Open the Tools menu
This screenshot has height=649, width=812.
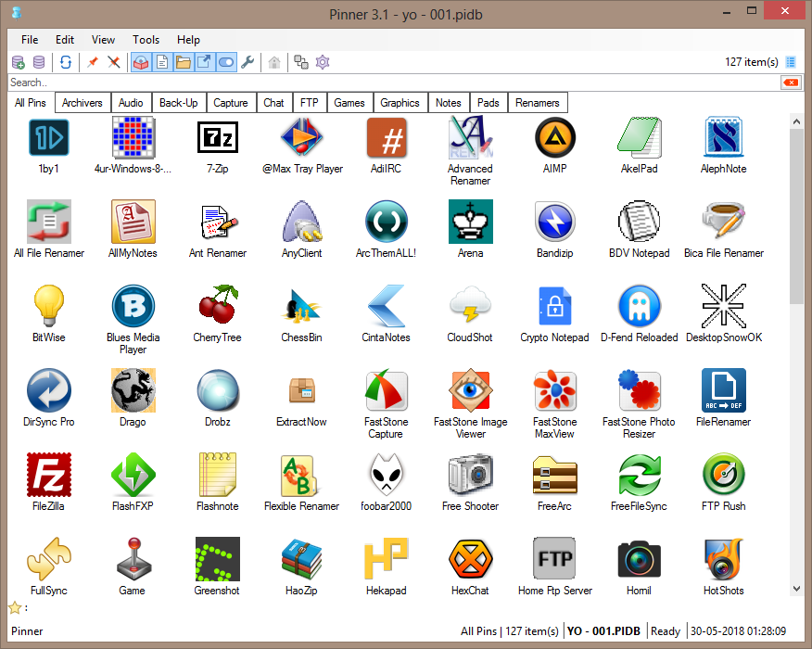point(146,40)
